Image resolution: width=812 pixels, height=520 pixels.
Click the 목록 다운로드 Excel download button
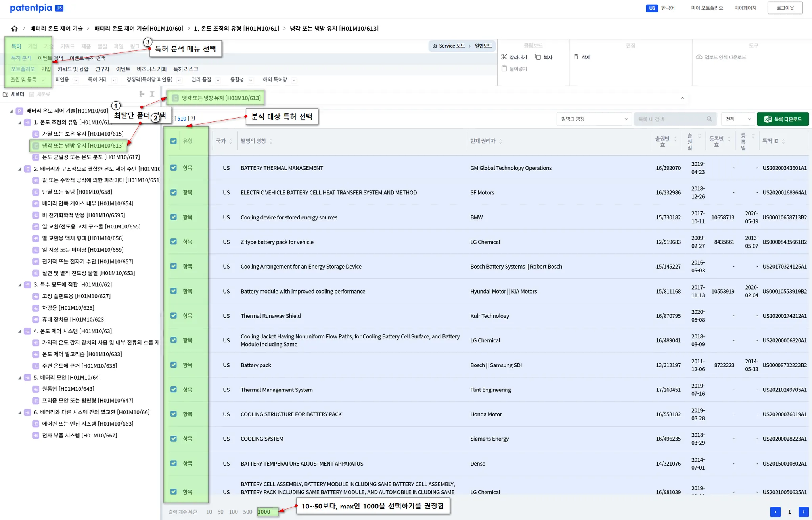pos(783,119)
